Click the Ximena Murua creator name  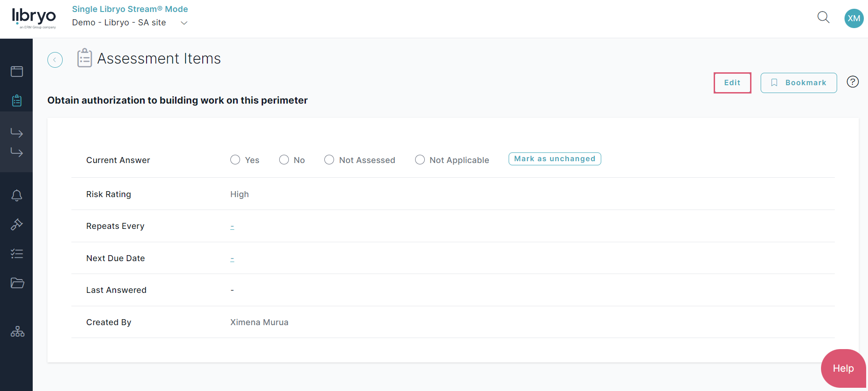[x=259, y=322]
